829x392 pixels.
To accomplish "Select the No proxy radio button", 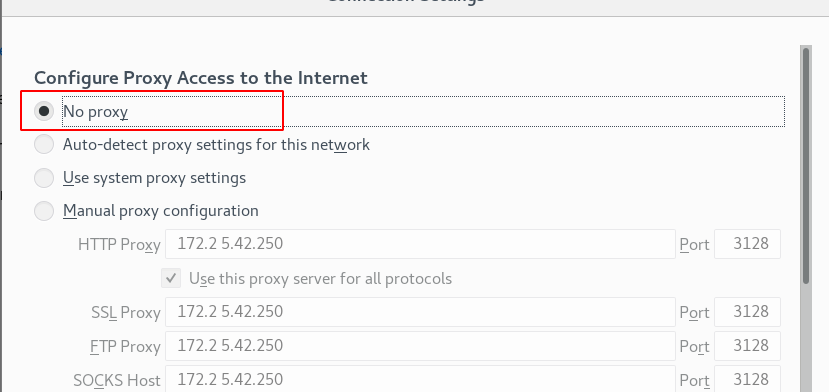I will (44, 111).
